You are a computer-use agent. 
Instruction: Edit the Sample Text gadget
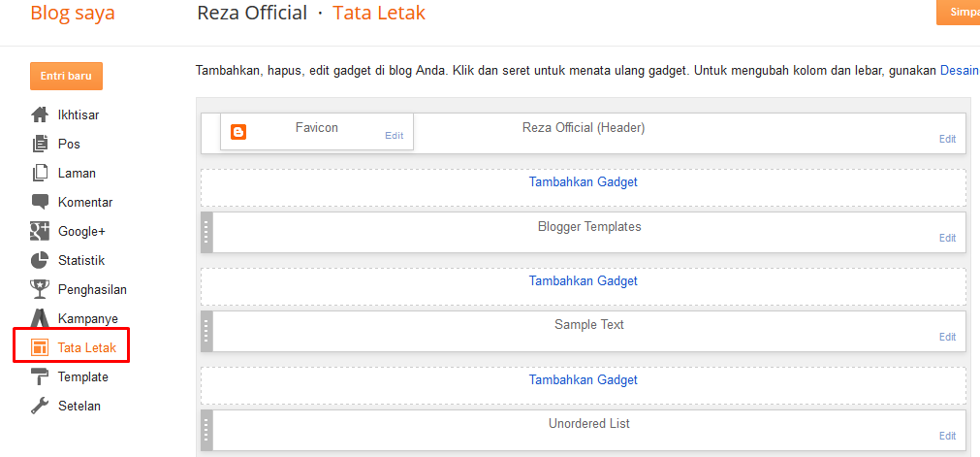pyautogui.click(x=947, y=337)
